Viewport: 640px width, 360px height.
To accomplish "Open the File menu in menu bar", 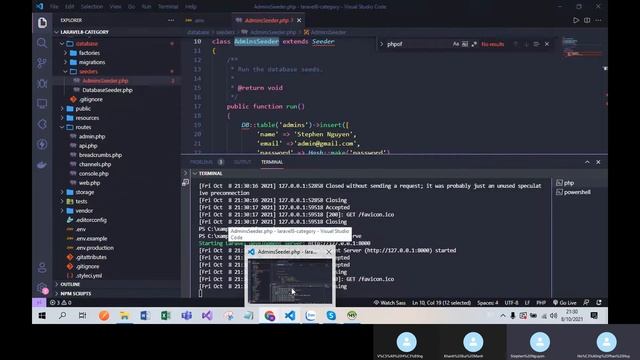I will click(54, 7).
